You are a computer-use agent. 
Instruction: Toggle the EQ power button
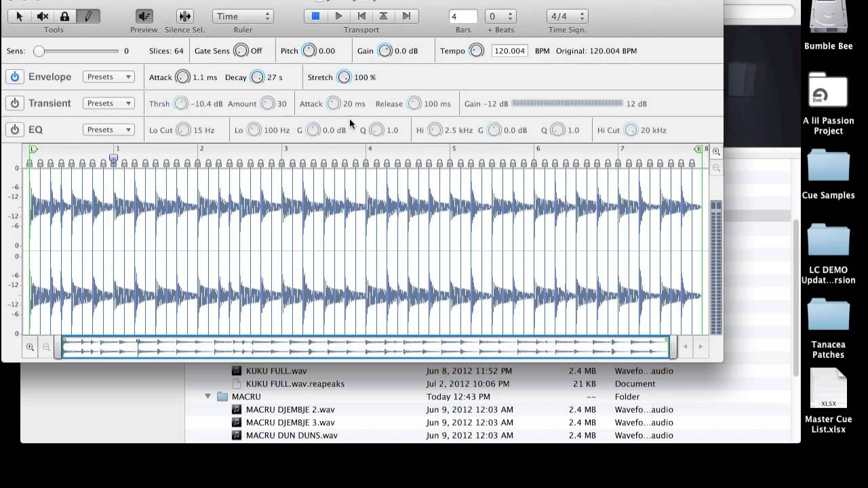click(x=14, y=129)
